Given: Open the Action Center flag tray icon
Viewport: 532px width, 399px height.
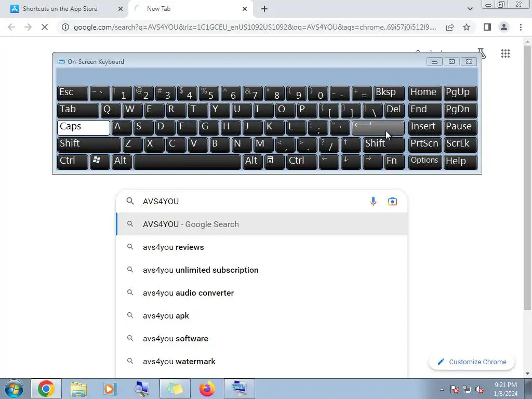Looking at the screenshot, I should (455, 389).
